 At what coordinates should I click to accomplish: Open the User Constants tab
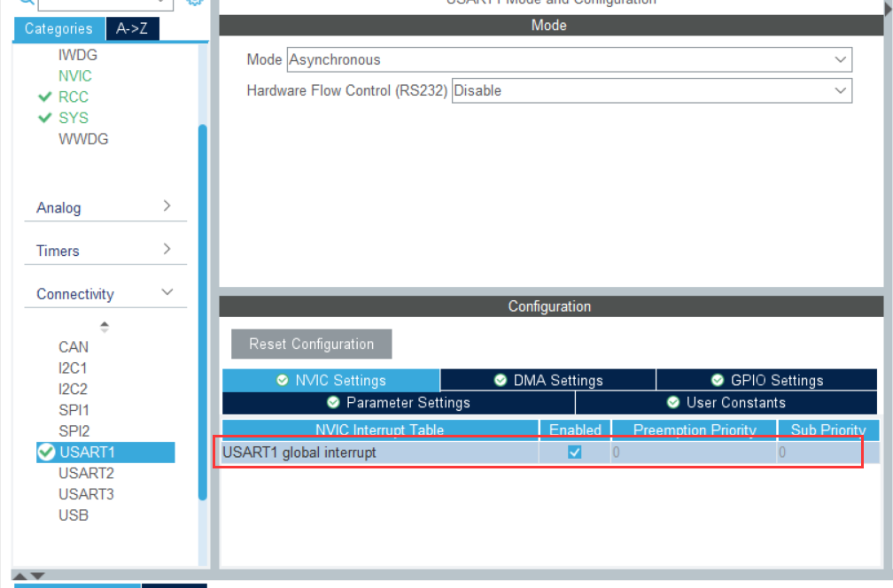[x=726, y=402]
